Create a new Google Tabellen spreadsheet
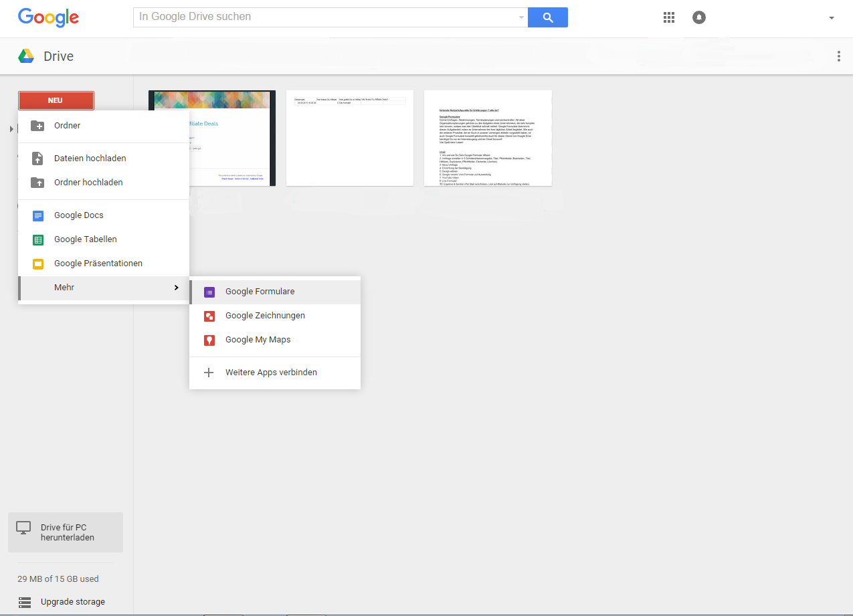The image size is (853, 616). [x=104, y=239]
